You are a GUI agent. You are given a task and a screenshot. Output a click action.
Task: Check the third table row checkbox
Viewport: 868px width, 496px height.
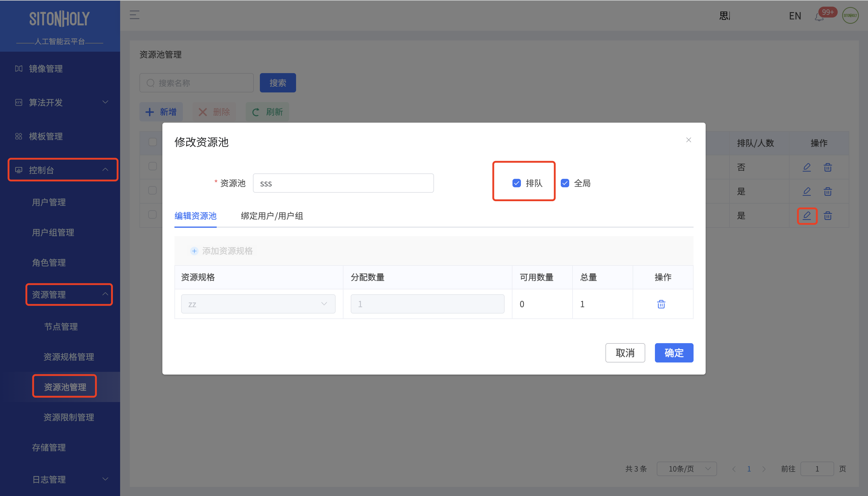153,214
